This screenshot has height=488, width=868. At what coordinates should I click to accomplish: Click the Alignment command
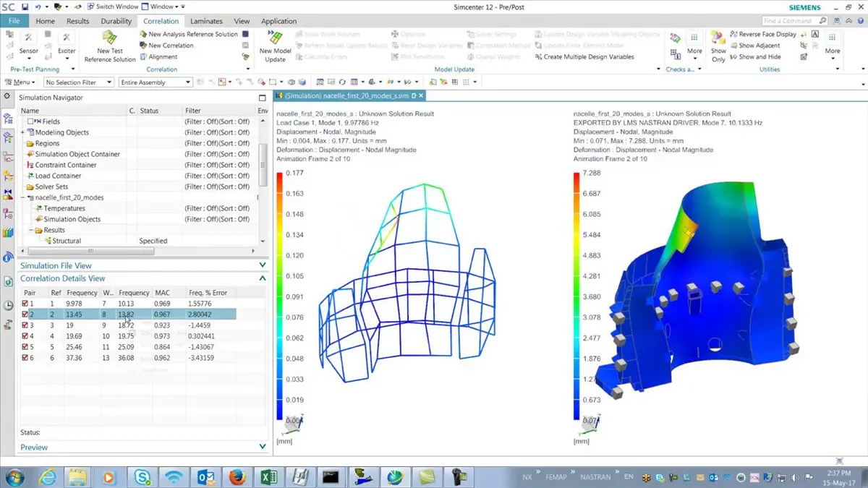click(x=158, y=56)
